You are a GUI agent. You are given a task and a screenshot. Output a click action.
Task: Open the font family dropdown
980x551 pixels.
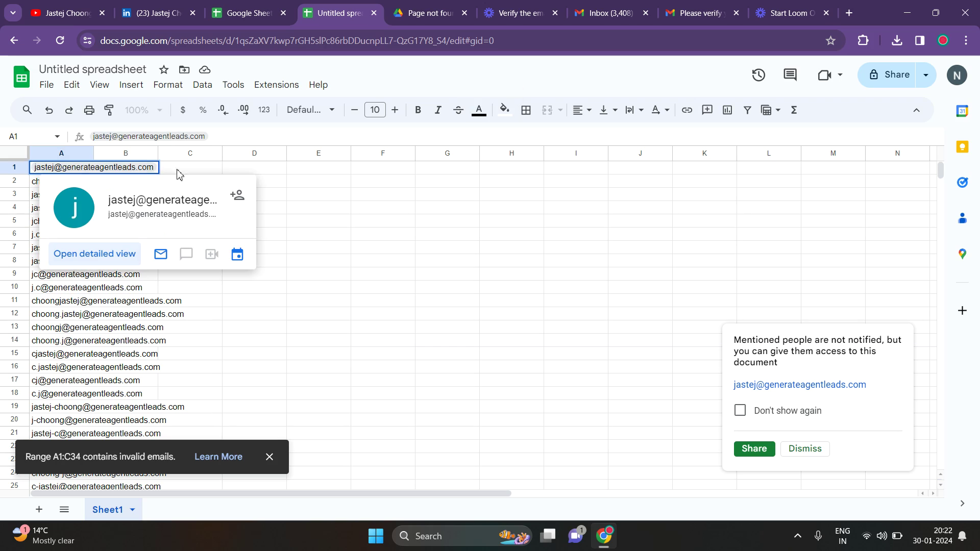(x=310, y=110)
